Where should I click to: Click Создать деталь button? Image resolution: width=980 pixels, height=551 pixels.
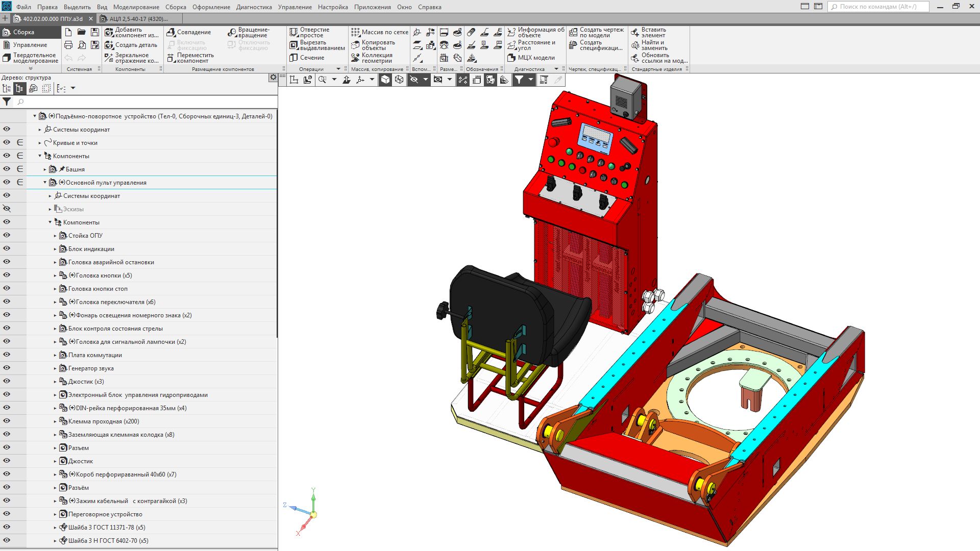[x=131, y=45]
